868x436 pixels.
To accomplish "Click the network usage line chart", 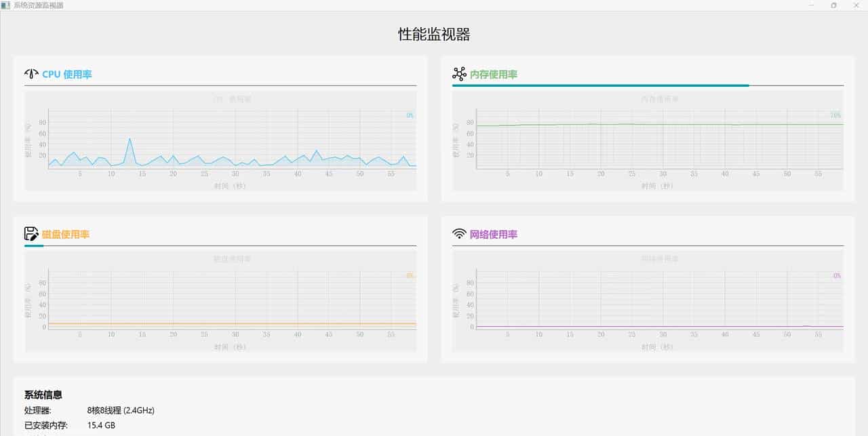I will [x=648, y=301].
